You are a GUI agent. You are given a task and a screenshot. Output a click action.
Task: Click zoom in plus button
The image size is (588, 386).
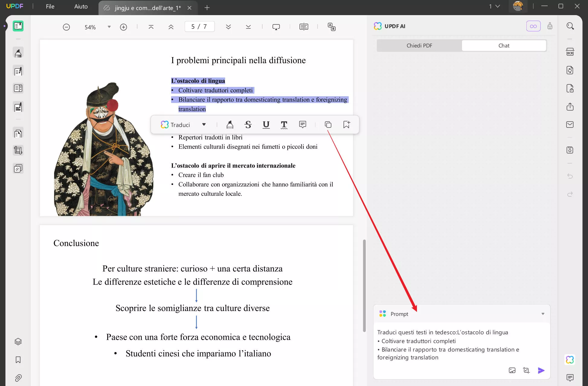[x=123, y=27]
